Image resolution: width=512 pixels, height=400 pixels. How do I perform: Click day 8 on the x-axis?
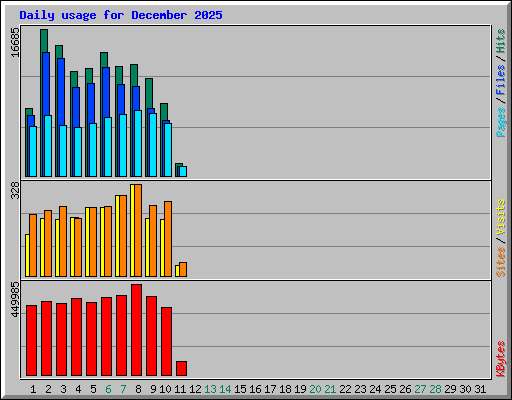tap(138, 389)
